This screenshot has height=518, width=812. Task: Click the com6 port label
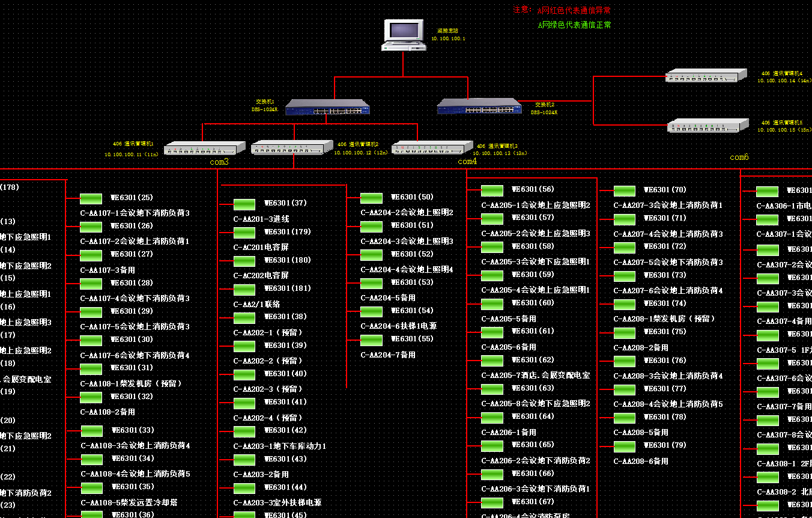(739, 157)
